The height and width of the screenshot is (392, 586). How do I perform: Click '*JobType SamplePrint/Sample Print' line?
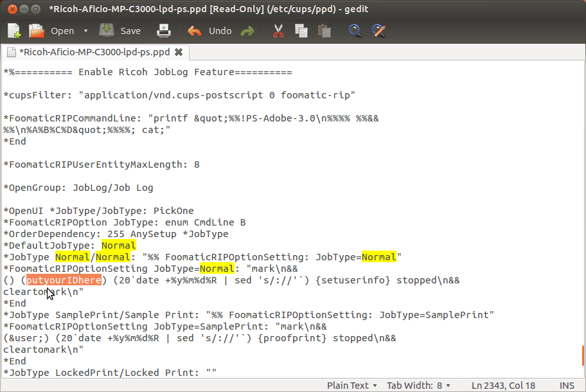[x=249, y=315]
